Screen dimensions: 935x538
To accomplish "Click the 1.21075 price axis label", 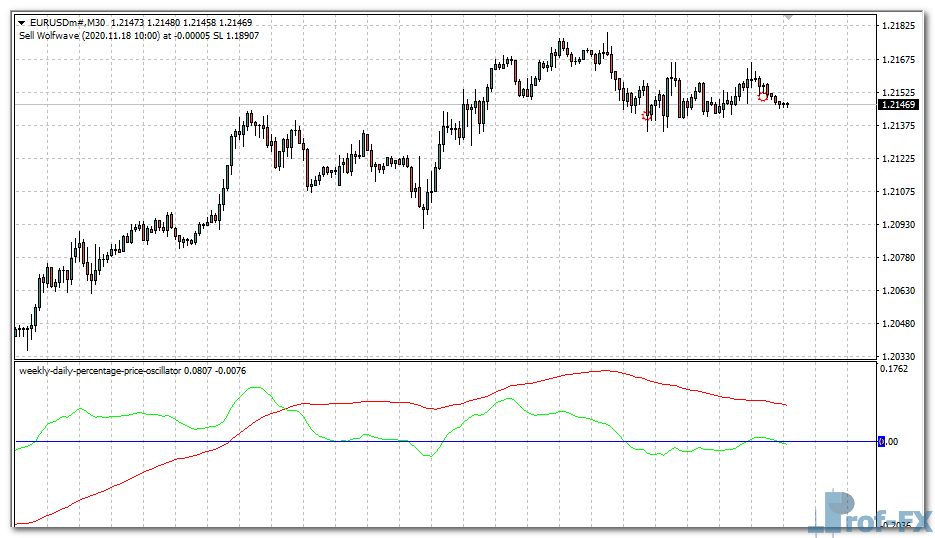I will 900,191.
